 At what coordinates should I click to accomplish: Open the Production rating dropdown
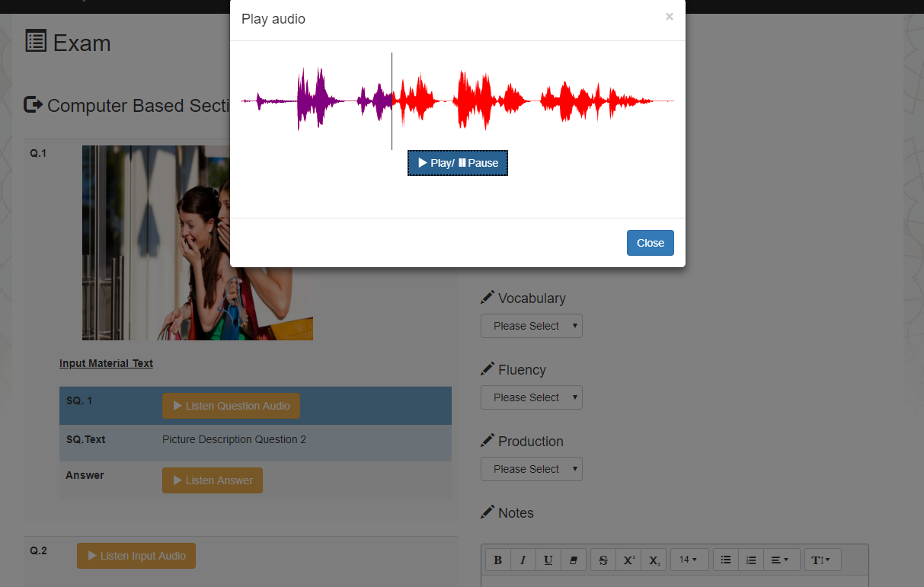tap(531, 469)
